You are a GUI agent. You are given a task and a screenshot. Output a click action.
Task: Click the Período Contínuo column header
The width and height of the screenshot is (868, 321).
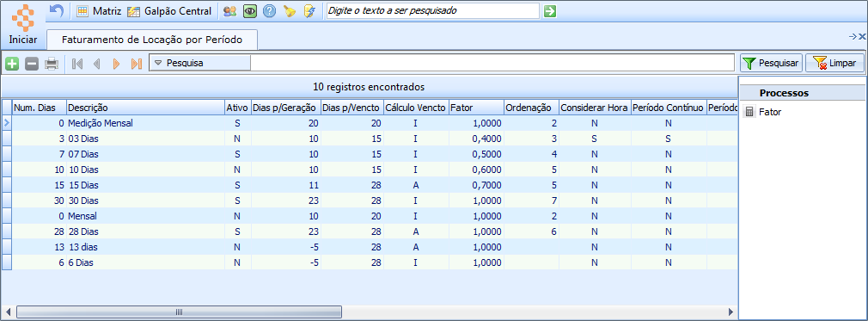point(669,108)
